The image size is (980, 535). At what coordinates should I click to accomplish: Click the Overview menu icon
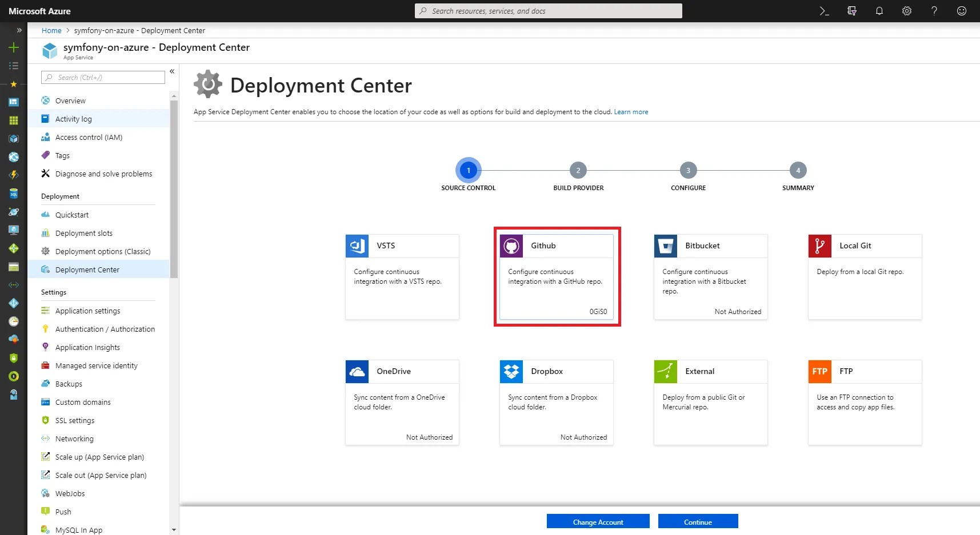coord(46,100)
